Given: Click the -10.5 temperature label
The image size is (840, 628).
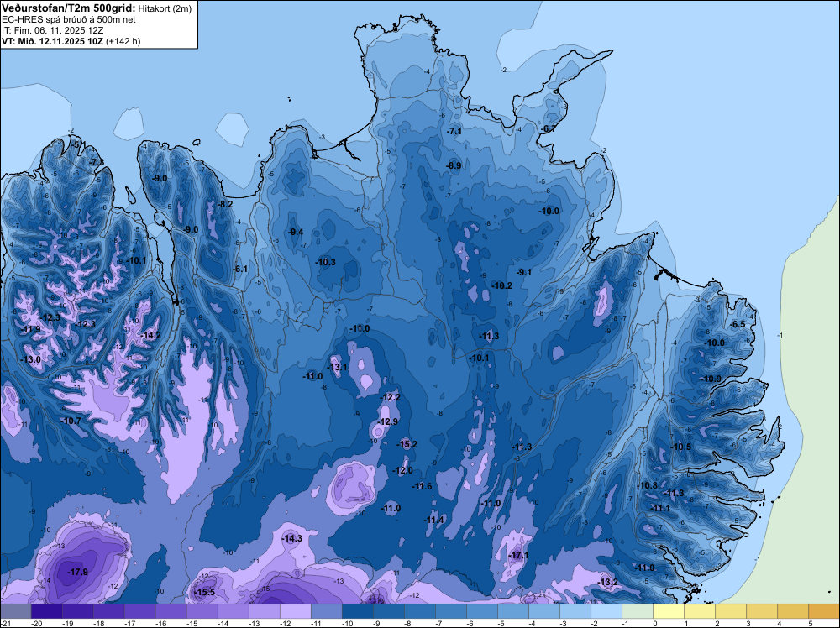Looking at the screenshot, I should [x=681, y=447].
